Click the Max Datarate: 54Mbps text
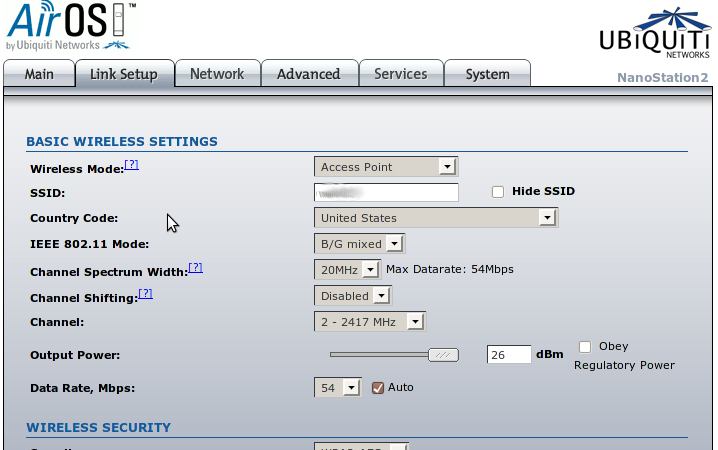This screenshot has width=718, height=450. [450, 269]
